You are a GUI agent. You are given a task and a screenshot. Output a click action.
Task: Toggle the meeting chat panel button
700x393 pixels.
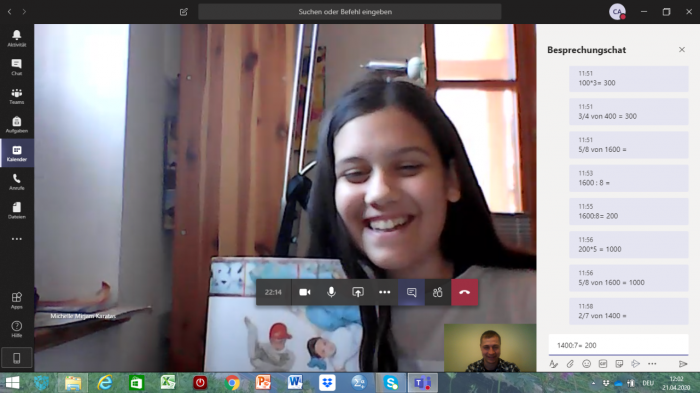tap(411, 292)
